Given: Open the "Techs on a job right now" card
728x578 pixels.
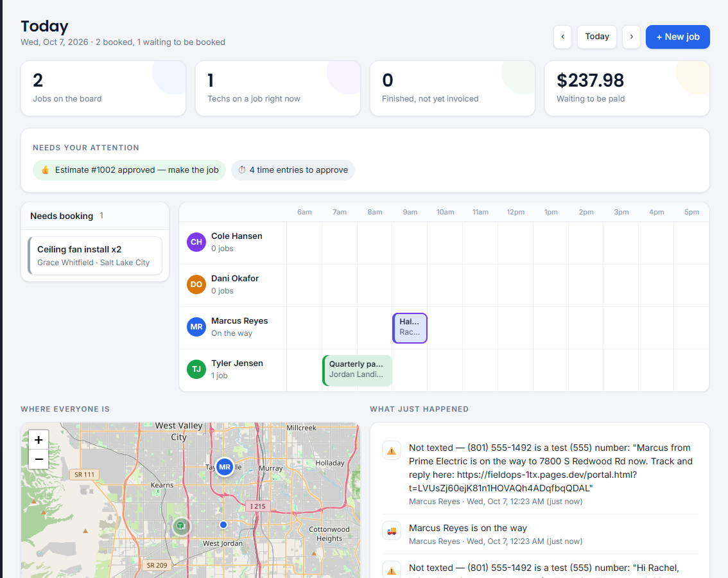Looking at the screenshot, I should (278, 88).
